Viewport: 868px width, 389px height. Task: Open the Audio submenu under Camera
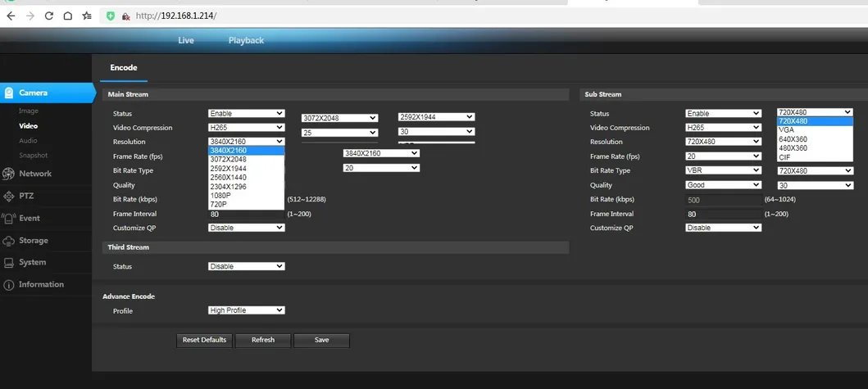(x=28, y=141)
